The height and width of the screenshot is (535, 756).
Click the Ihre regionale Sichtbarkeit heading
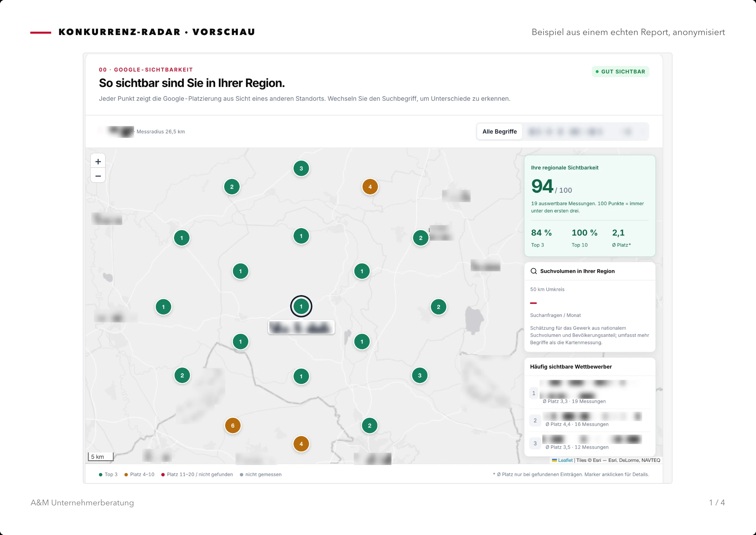[565, 167]
